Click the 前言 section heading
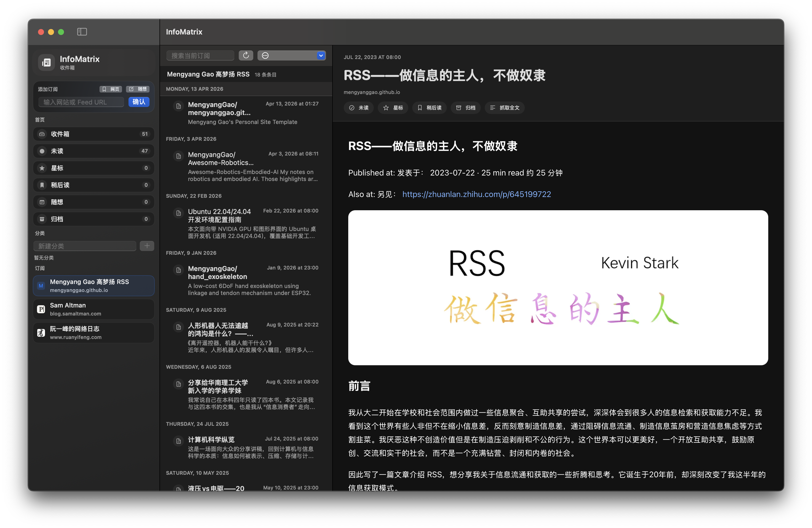 coord(359,386)
